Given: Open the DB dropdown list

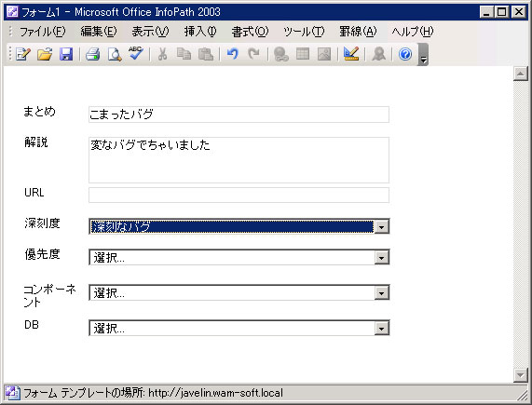Looking at the screenshot, I should pos(239,328).
